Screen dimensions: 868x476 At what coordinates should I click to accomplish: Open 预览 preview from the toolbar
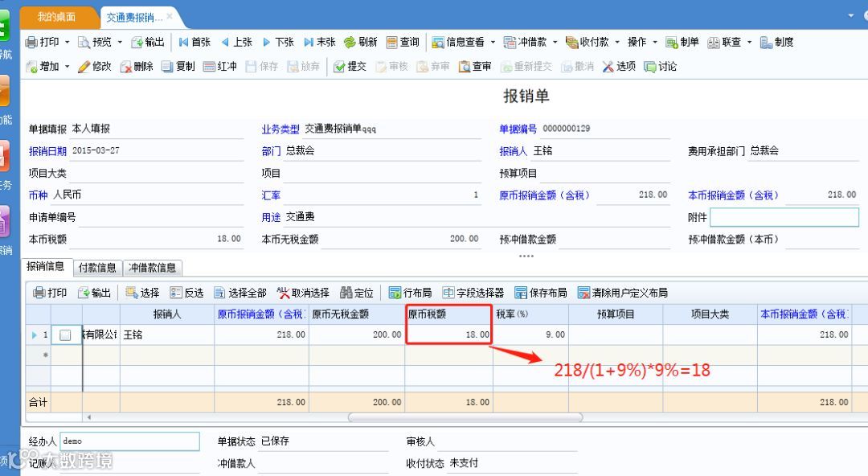coord(95,42)
